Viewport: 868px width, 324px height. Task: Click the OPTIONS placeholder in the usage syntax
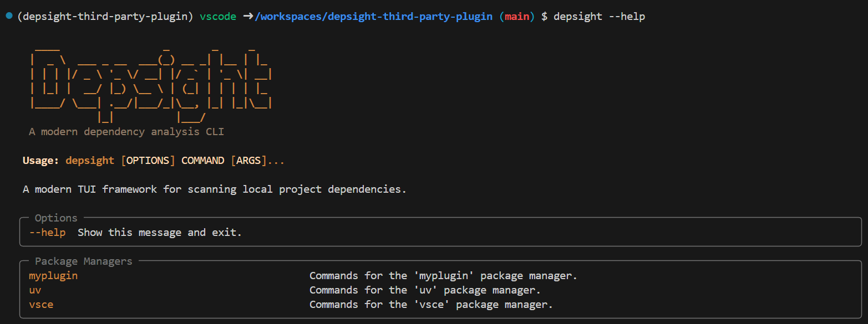pyautogui.click(x=148, y=160)
